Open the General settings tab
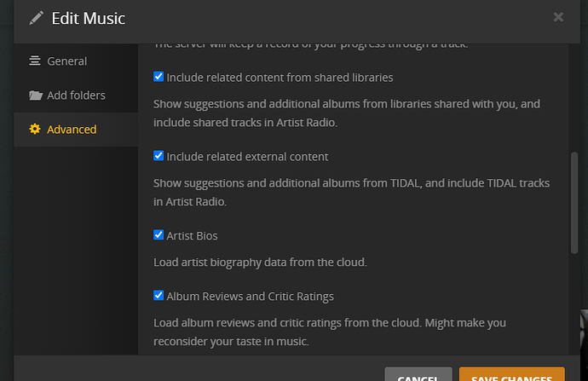The height and width of the screenshot is (381, 588). click(x=66, y=61)
